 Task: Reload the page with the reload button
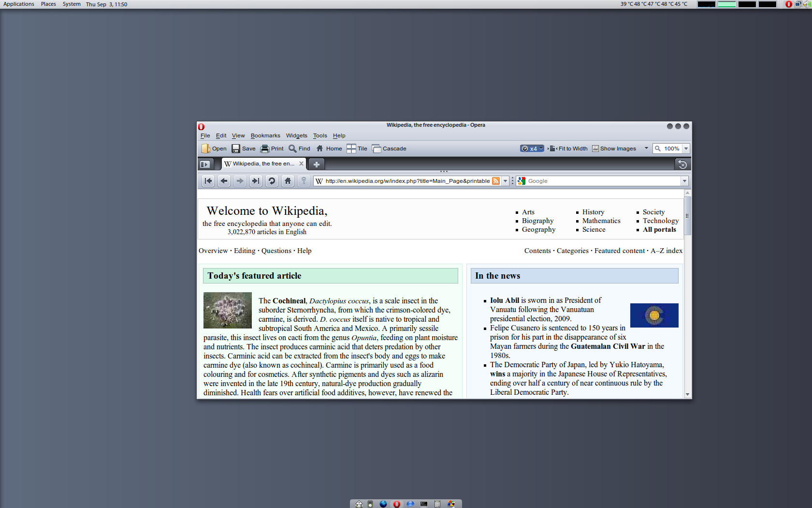pos(272,181)
